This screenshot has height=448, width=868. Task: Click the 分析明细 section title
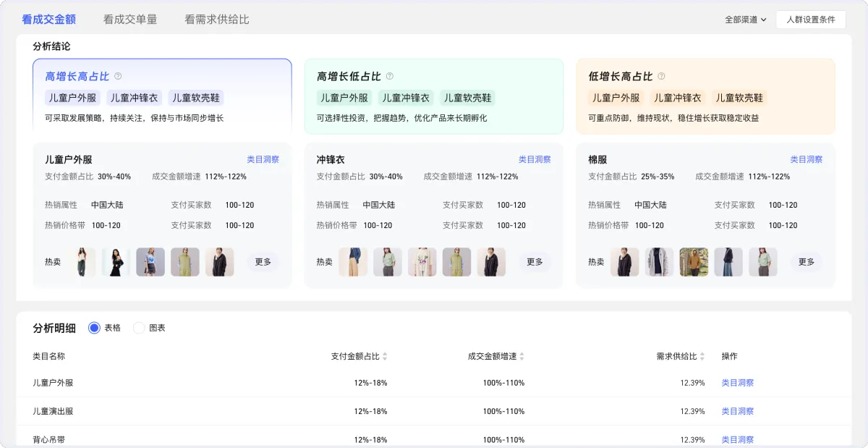(x=54, y=328)
